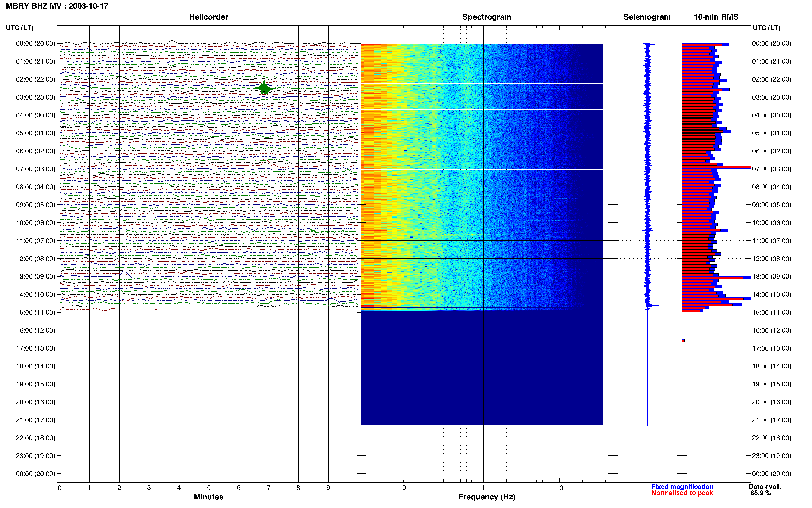Select the 'Spectrogram' panel heading
The width and height of the screenshot is (812, 508).
click(487, 17)
